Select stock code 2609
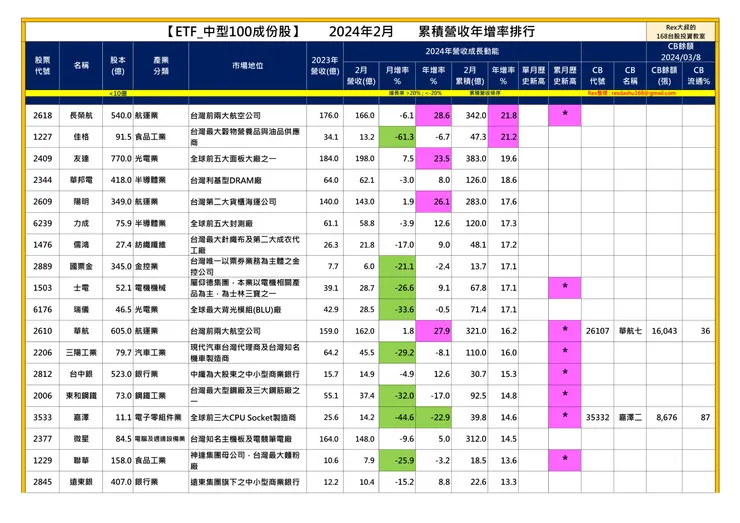Image resolution: width=740 pixels, height=523 pixels. [42, 202]
